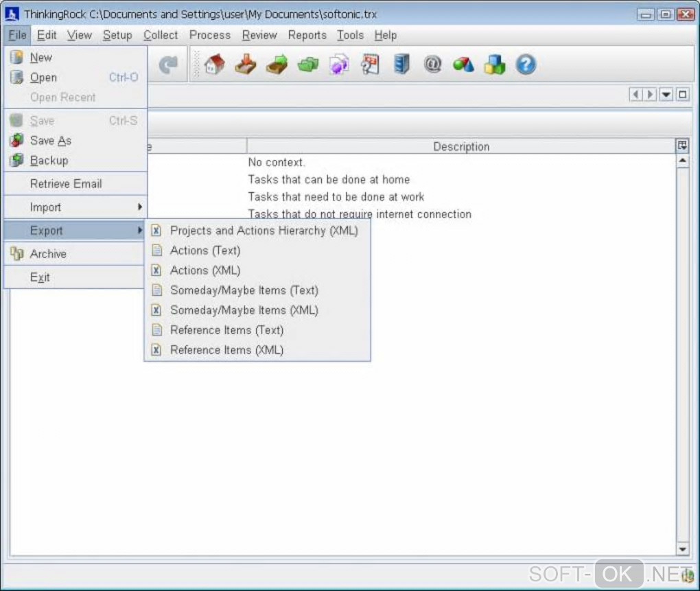
Task: Export Reference Items (XML)
Action: coord(257,350)
